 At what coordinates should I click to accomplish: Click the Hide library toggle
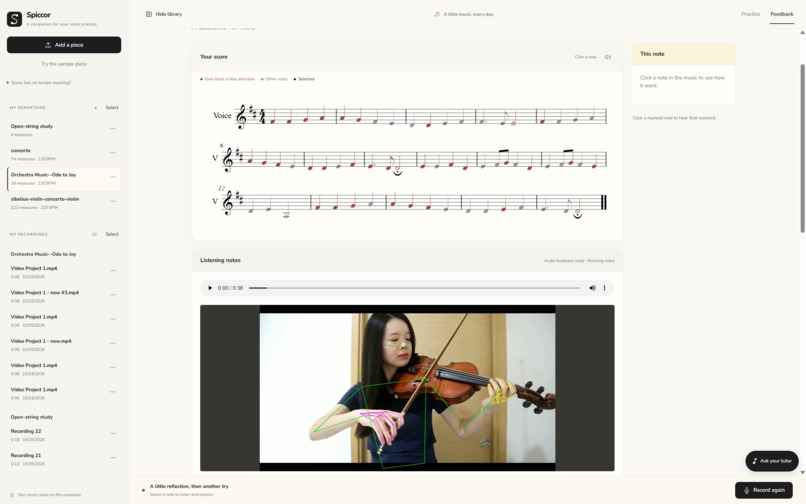[x=164, y=14]
